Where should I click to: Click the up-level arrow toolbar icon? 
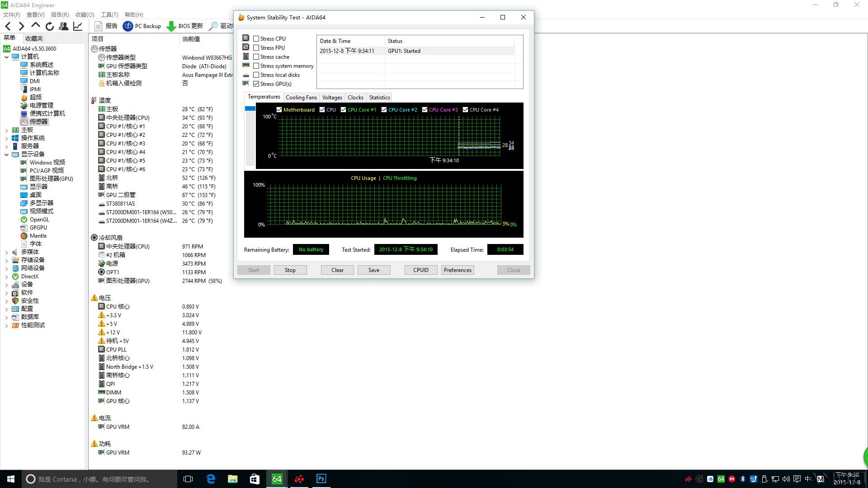click(36, 26)
